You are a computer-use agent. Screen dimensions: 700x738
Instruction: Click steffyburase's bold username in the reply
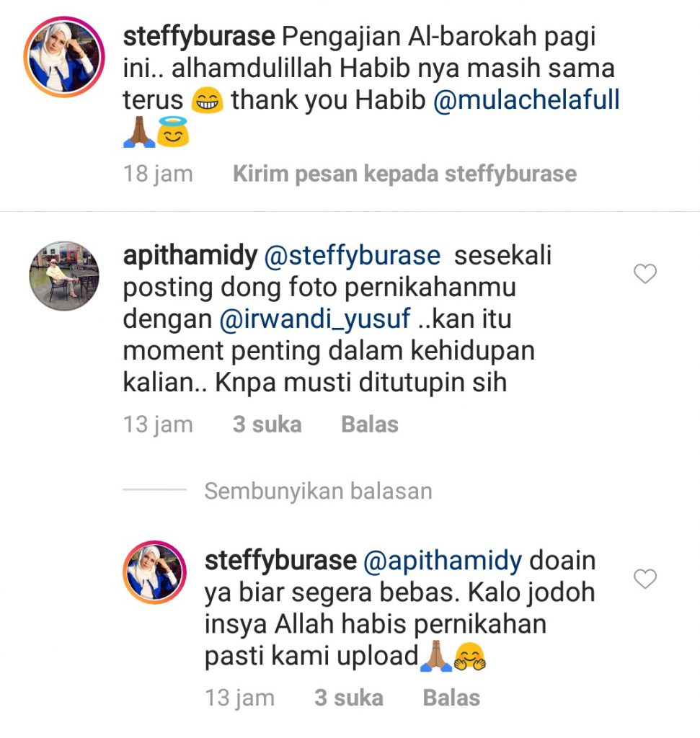click(x=280, y=561)
